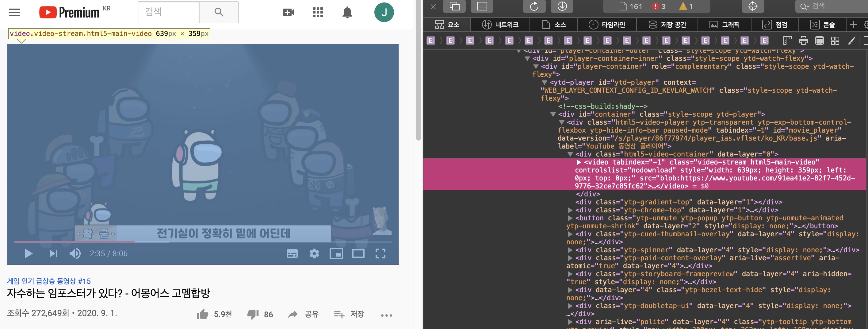The height and width of the screenshot is (329, 868).
Task: Expand the highlighted video element node
Action: pos(579,162)
